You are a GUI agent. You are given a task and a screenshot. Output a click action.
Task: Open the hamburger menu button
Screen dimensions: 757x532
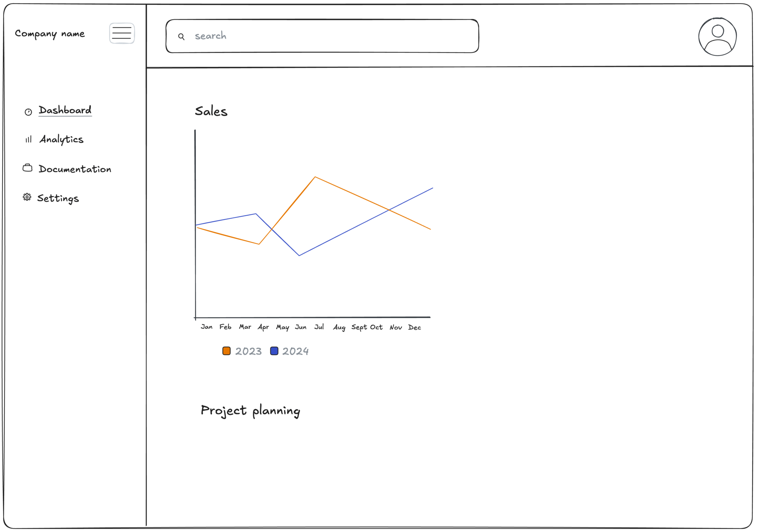[x=122, y=33]
